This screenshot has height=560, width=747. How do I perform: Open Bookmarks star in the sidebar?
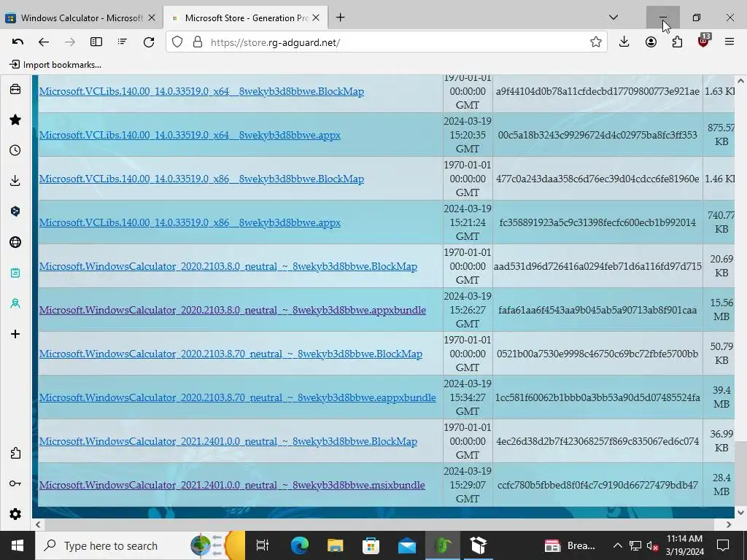[15, 120]
